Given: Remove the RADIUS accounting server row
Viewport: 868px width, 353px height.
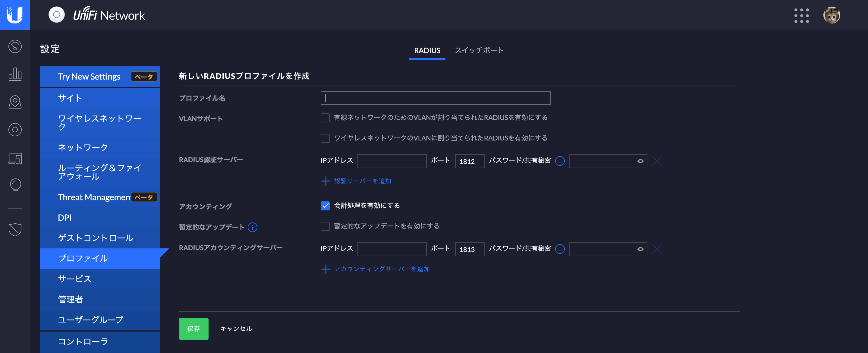Looking at the screenshot, I should pos(657,249).
